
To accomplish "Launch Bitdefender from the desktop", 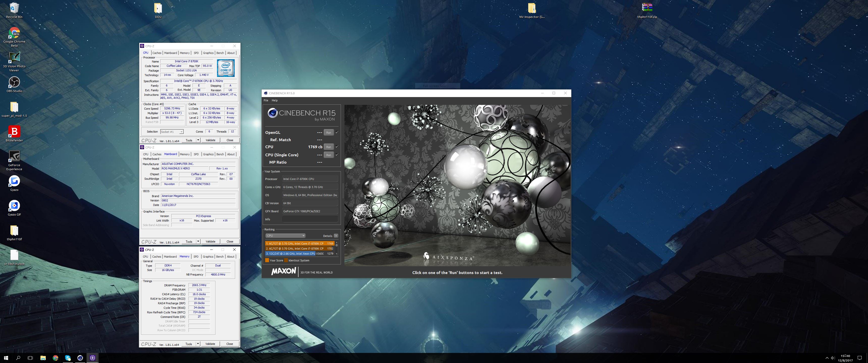I will pos(14,134).
